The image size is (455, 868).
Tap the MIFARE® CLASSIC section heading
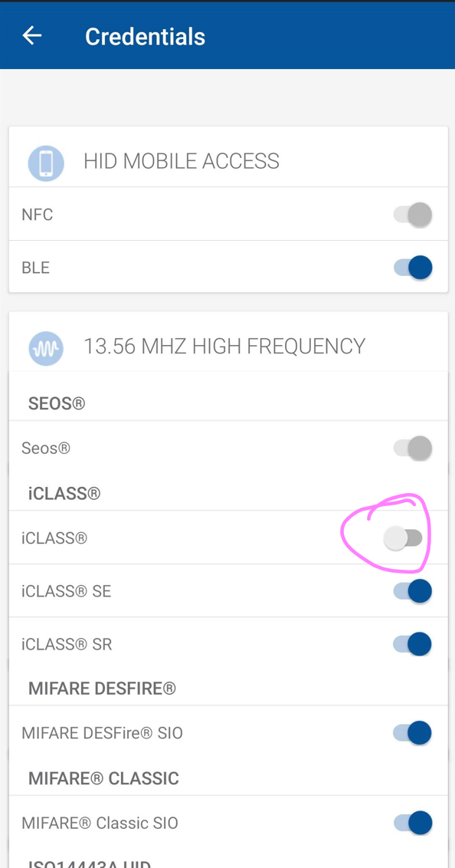(x=104, y=778)
